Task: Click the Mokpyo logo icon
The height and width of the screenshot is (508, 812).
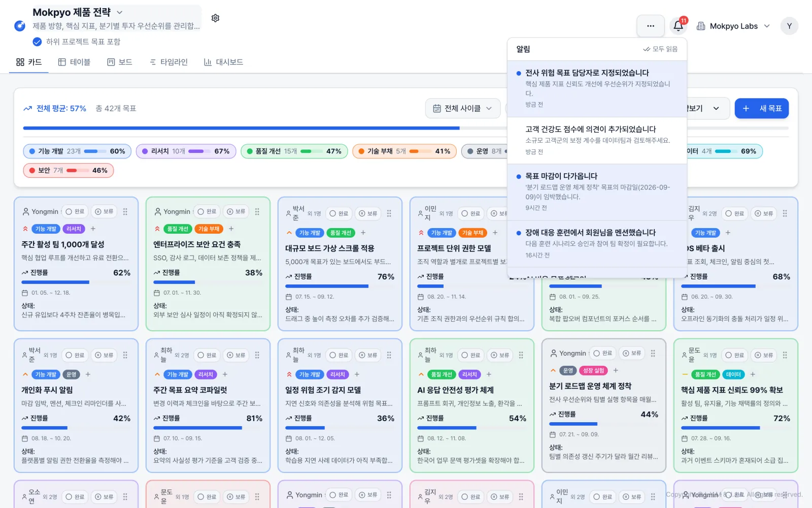Action: [20, 26]
